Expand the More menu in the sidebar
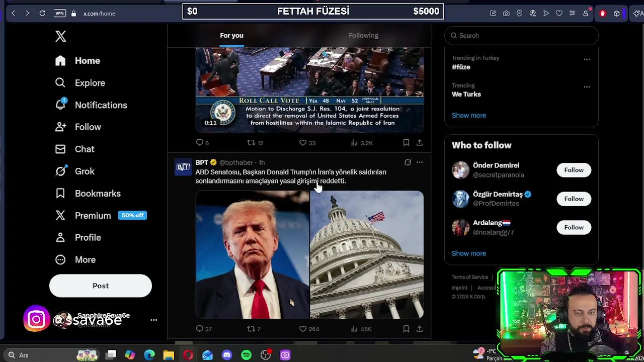Viewport: 644px width, 362px height. tap(75, 260)
